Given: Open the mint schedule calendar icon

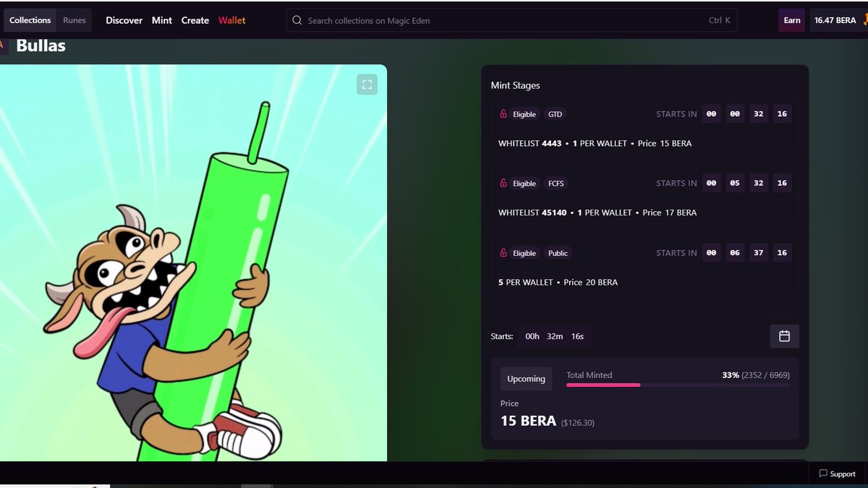Looking at the screenshot, I should (x=784, y=336).
